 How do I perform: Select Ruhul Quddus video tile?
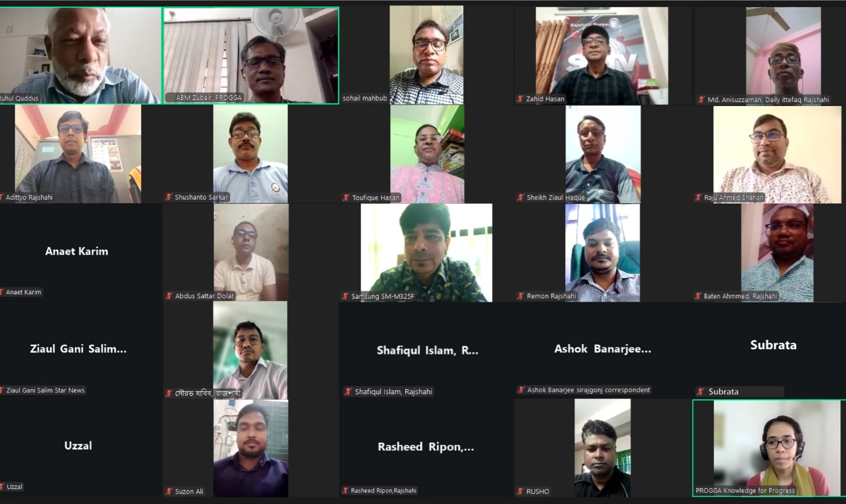point(80,55)
